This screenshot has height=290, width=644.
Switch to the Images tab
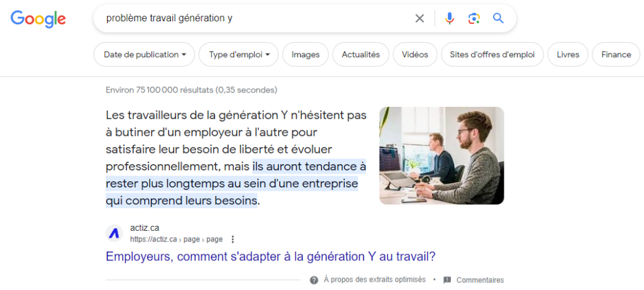point(305,55)
